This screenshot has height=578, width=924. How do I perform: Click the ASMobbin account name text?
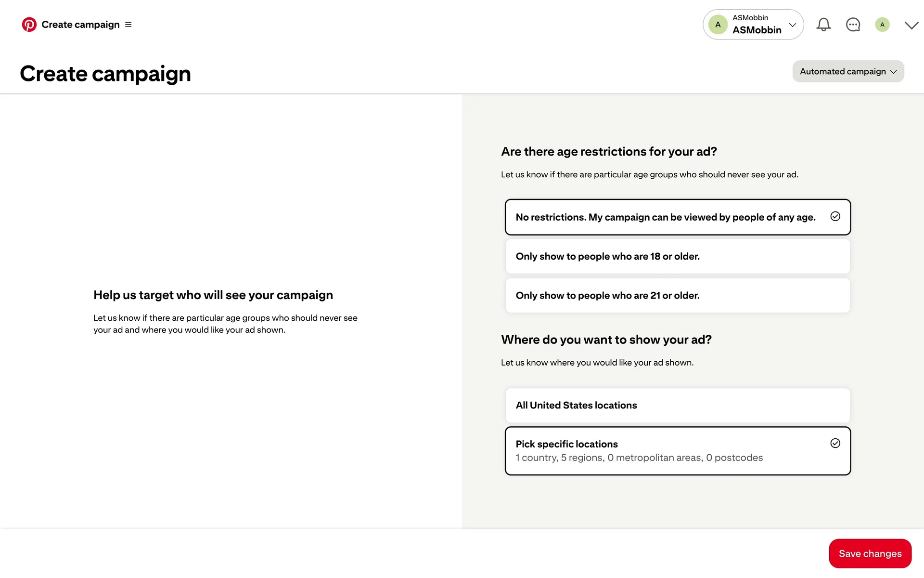[757, 30]
